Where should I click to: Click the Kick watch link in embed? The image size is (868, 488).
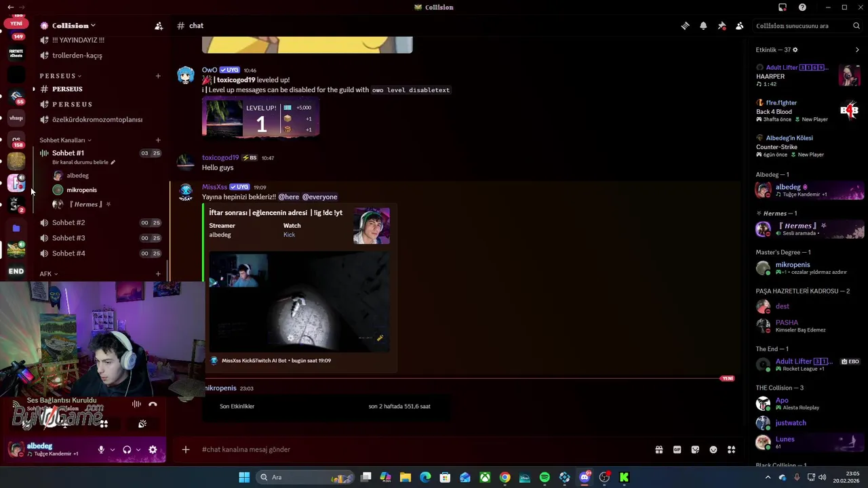coord(289,235)
